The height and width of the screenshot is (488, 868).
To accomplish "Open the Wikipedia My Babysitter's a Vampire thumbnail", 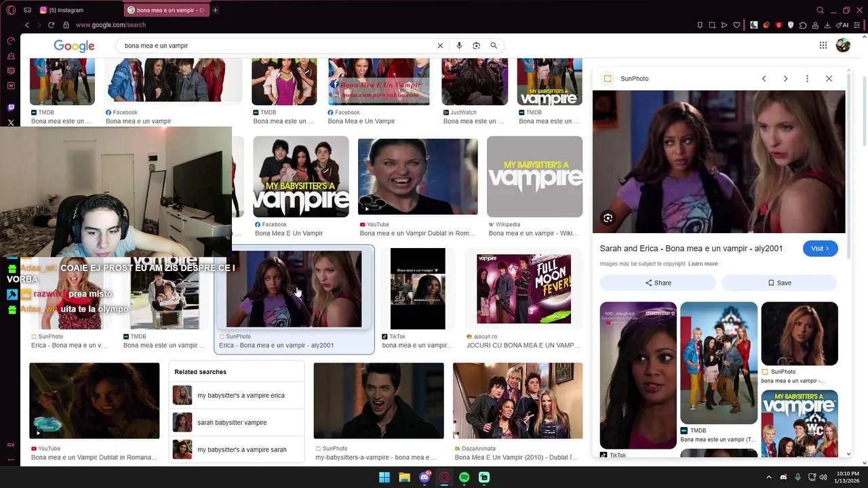I will click(x=534, y=176).
